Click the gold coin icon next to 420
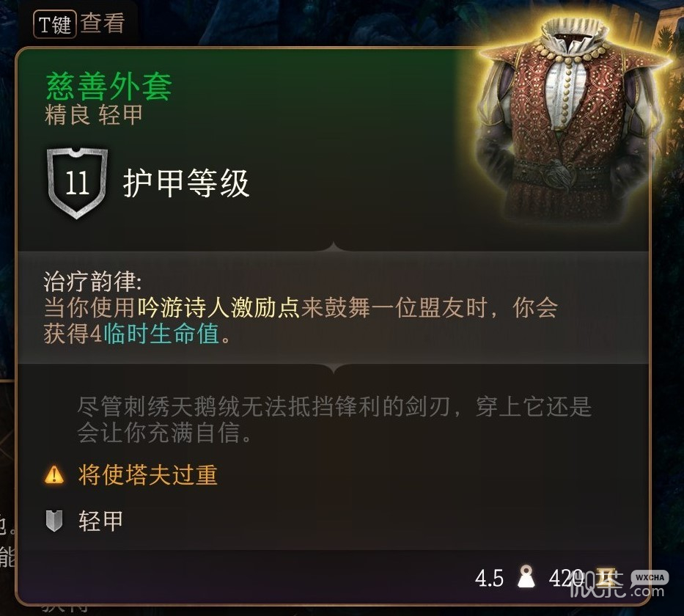 (x=607, y=578)
